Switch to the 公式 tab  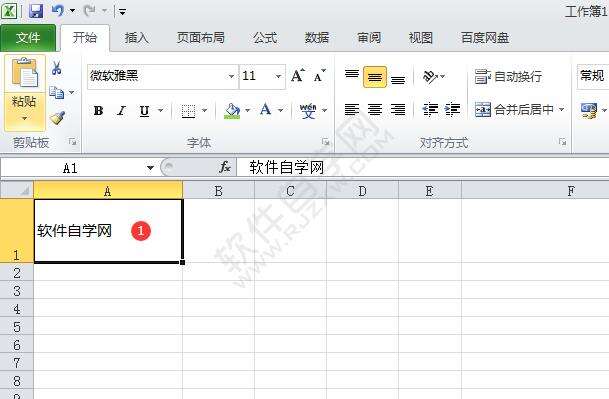(265, 38)
